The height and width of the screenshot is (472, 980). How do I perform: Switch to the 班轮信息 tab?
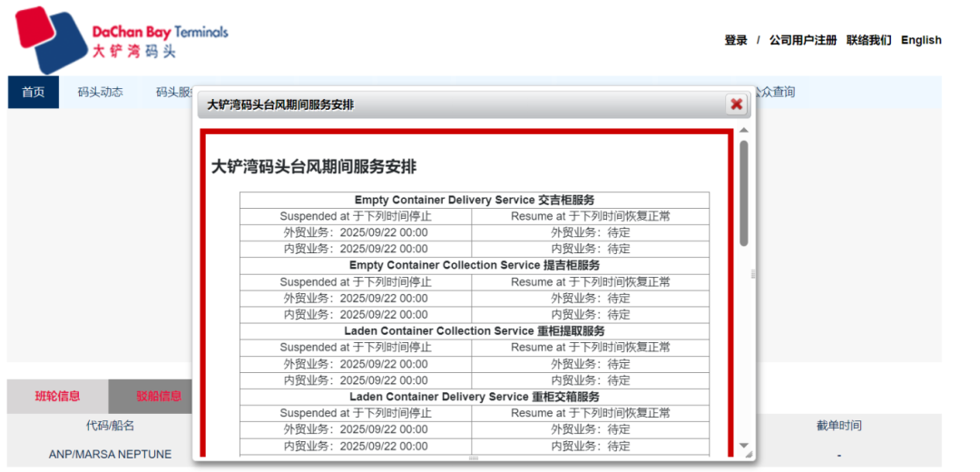[57, 396]
